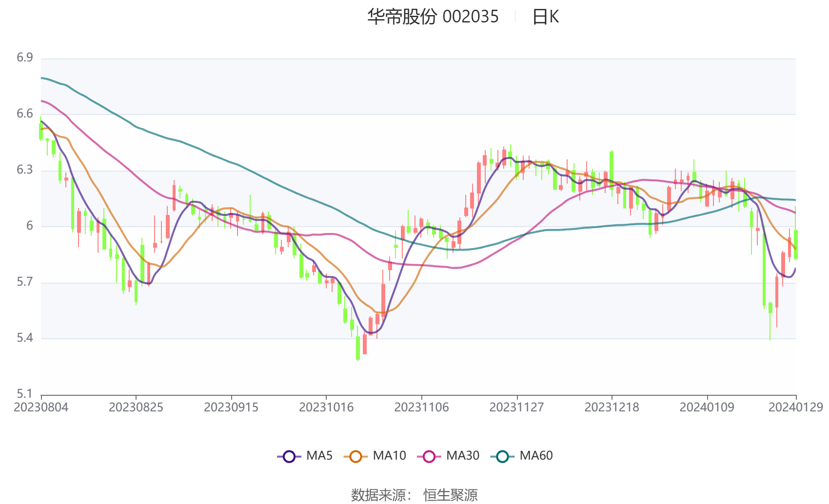Select the 20240129 x-axis end date label
This screenshot has height=504, width=829.
click(796, 407)
